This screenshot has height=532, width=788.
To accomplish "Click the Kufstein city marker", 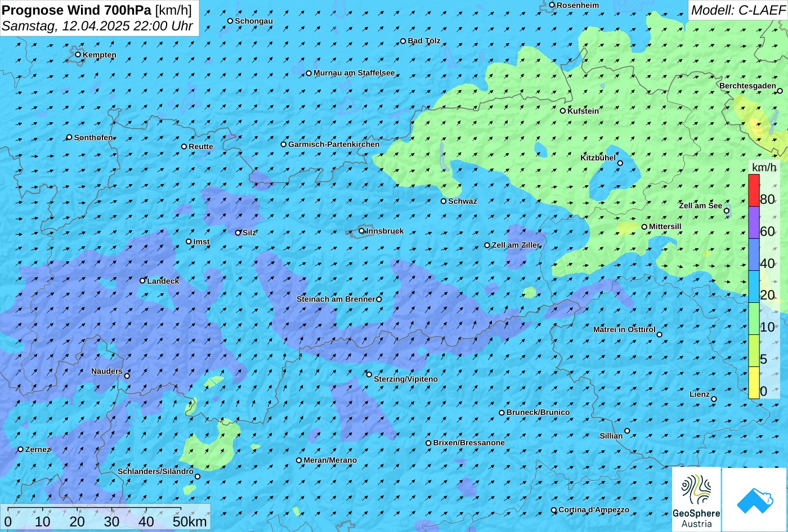I will 562,111.
